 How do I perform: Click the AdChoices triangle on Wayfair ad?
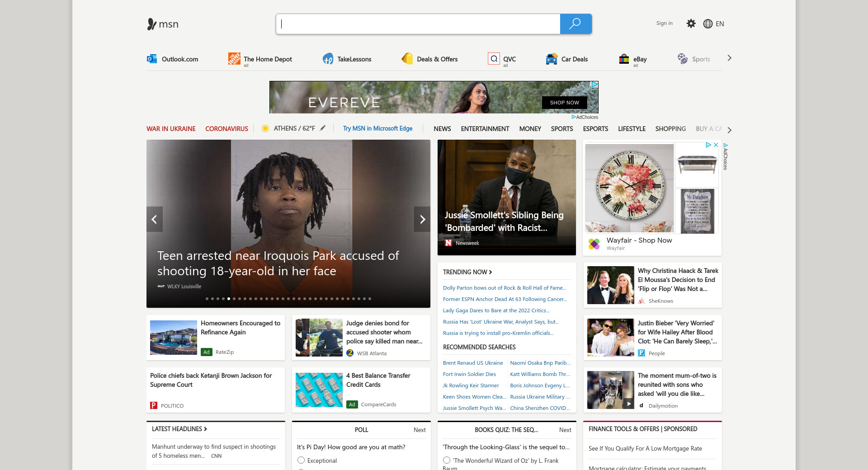tap(708, 145)
